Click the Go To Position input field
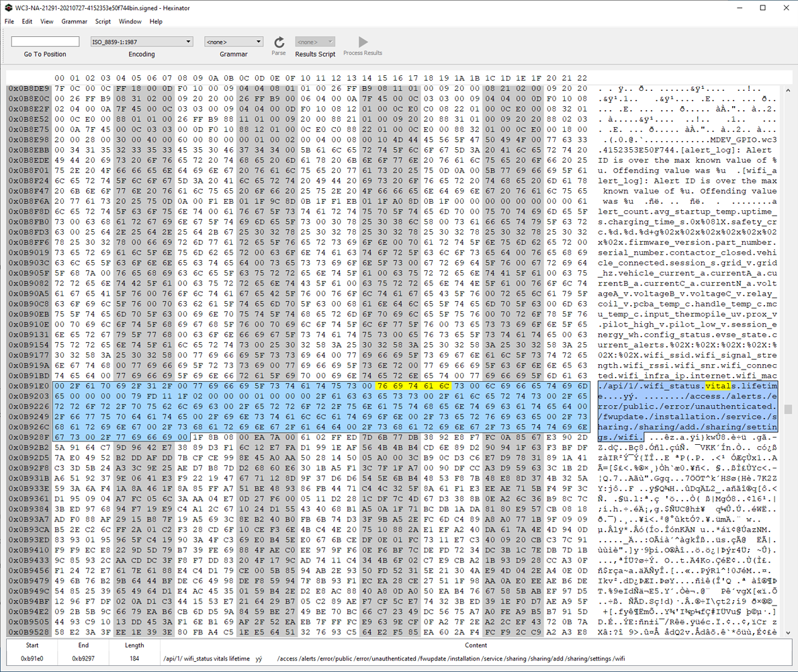Viewport: 798px width, 672px height. coord(45,42)
